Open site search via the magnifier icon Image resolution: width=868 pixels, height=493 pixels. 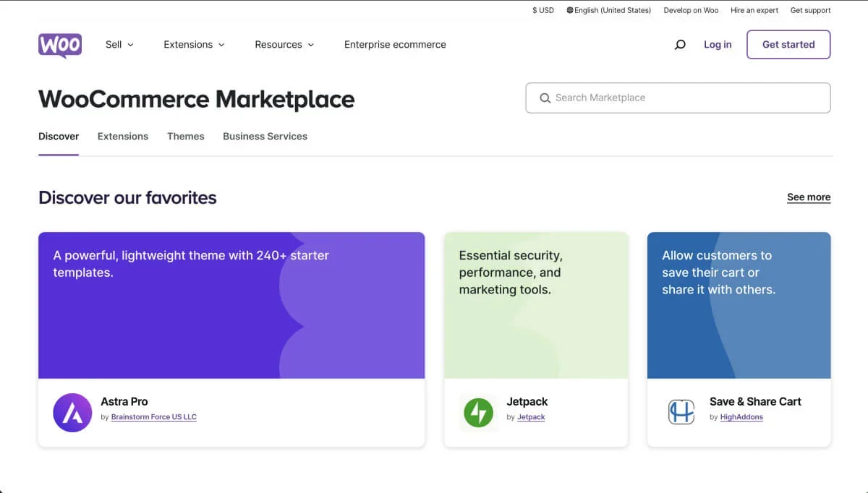click(x=680, y=44)
